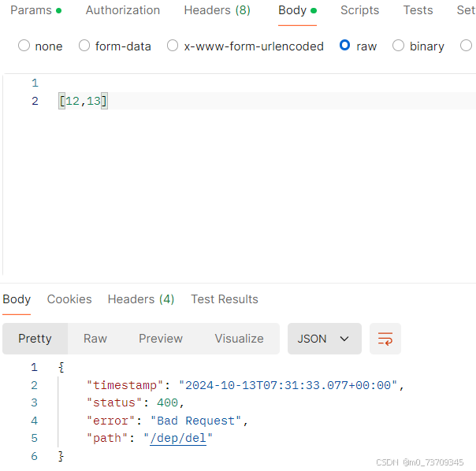Click the response closing brace on line 6
This screenshot has height=471, width=476.
tap(61, 456)
